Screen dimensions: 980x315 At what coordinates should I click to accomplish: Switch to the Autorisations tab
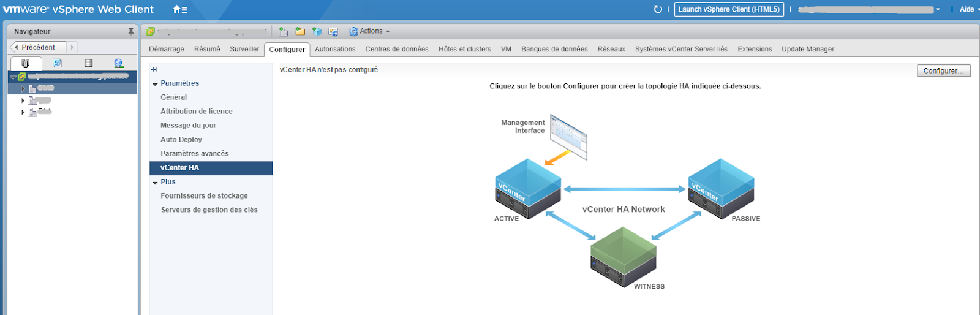(335, 49)
